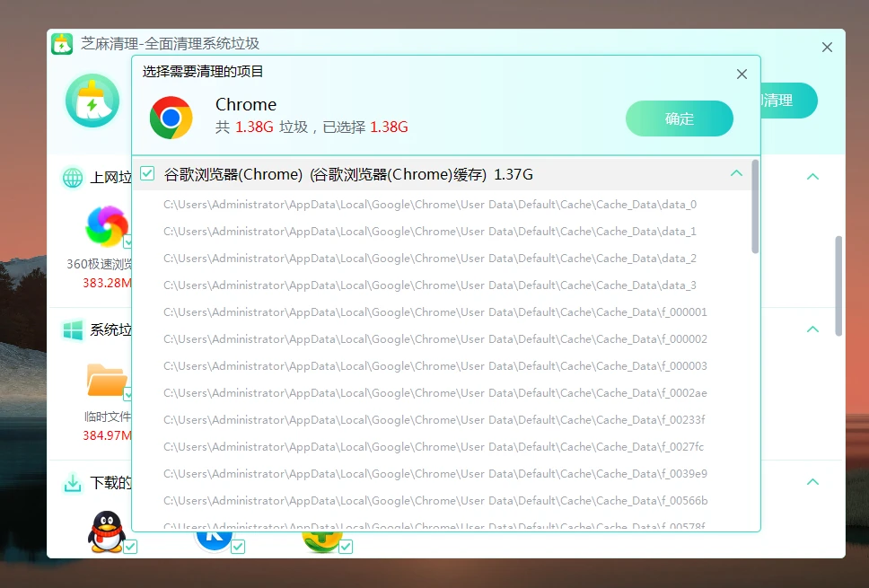Click the 芝麻清理 app logo in title bar

coord(62,44)
